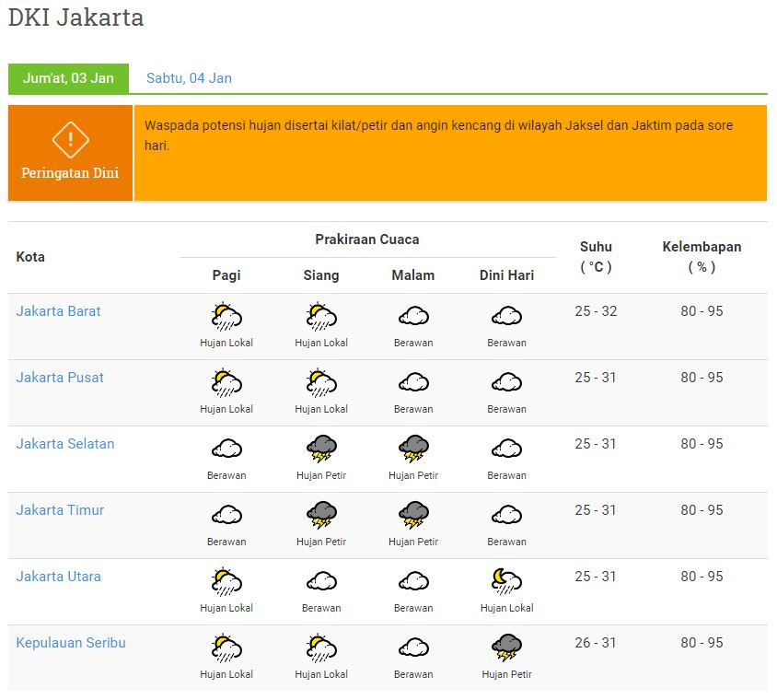This screenshot has height=700, width=777.
Task: Click Jakarta Timur Dini Hari Berawan icon
Action: pos(506,515)
